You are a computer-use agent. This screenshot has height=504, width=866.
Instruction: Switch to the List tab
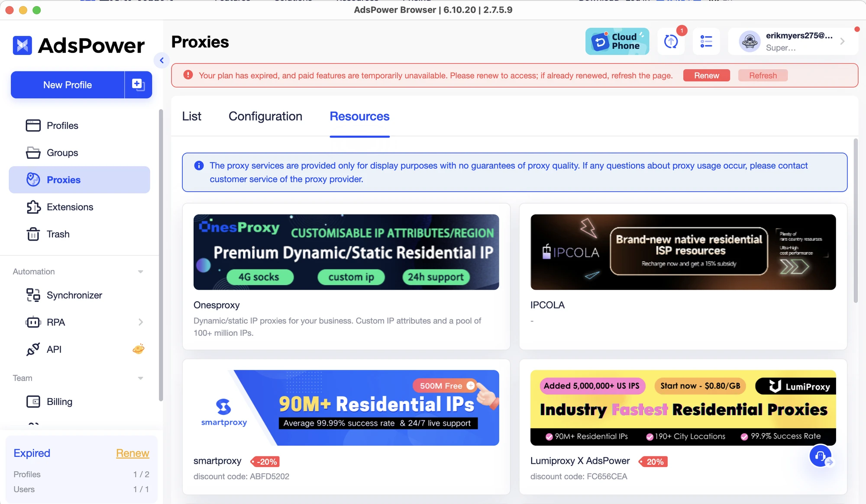(x=191, y=116)
